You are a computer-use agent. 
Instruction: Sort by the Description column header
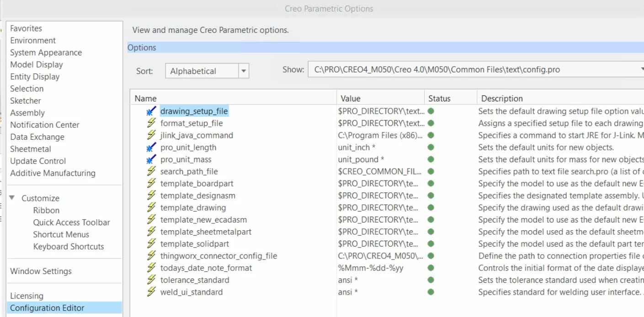pos(560,98)
